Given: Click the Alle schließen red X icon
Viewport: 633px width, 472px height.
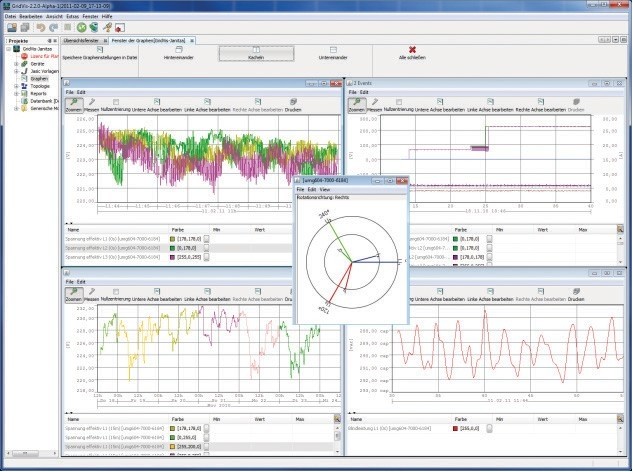Looking at the screenshot, I should click(x=411, y=51).
